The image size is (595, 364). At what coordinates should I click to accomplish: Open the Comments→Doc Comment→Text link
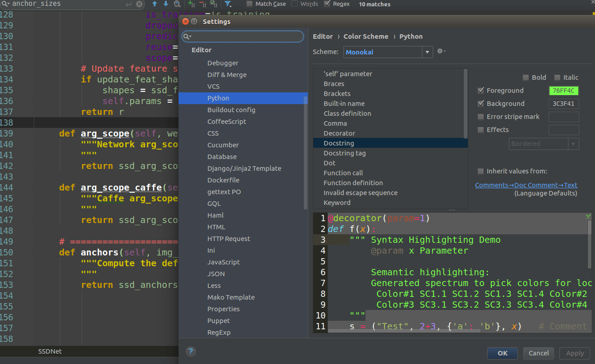(526, 185)
